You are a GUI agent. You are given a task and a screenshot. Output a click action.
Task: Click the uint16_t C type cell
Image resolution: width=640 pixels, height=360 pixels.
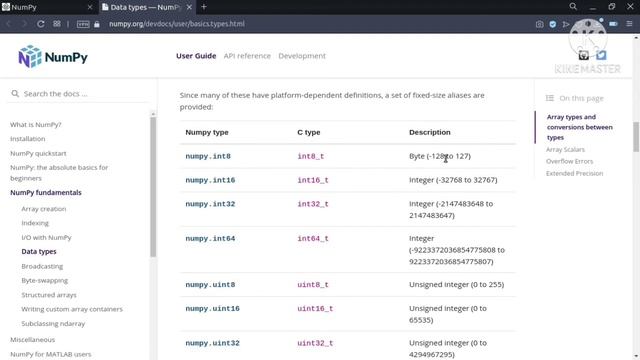coord(315,309)
